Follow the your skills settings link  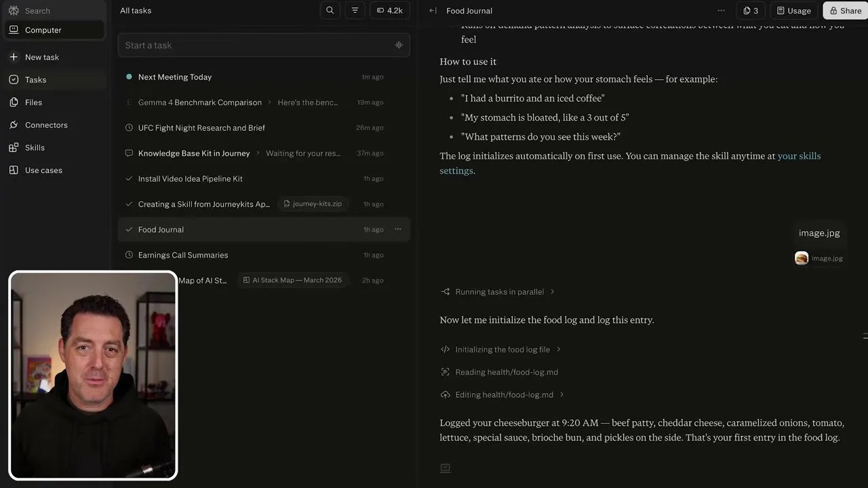click(x=630, y=163)
